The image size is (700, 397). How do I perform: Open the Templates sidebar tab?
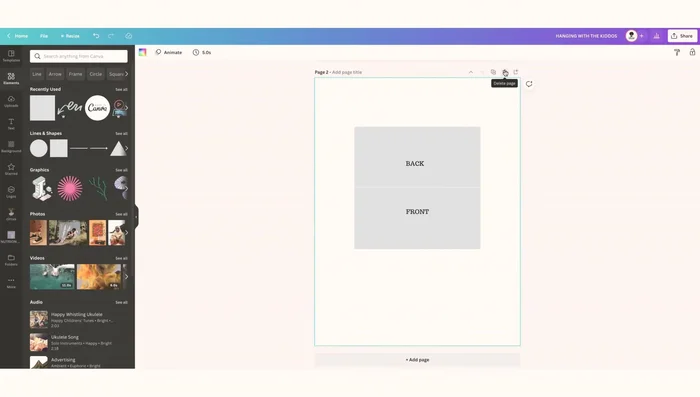tap(11, 56)
